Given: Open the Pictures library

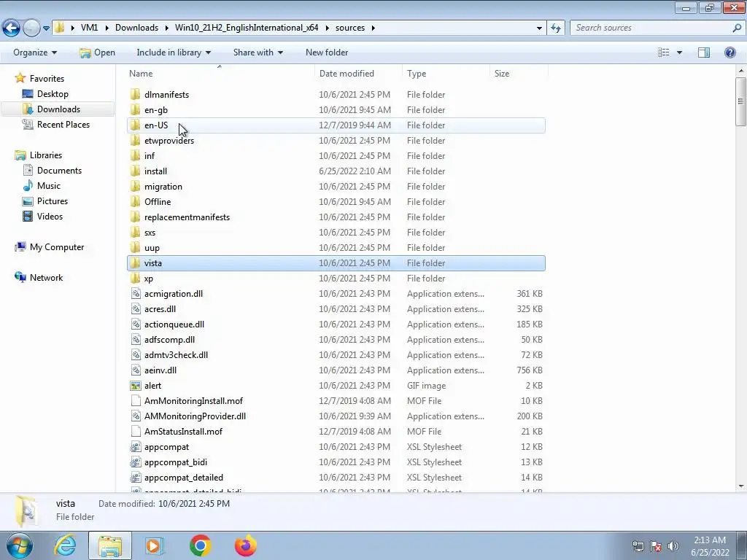Looking at the screenshot, I should click(53, 201).
